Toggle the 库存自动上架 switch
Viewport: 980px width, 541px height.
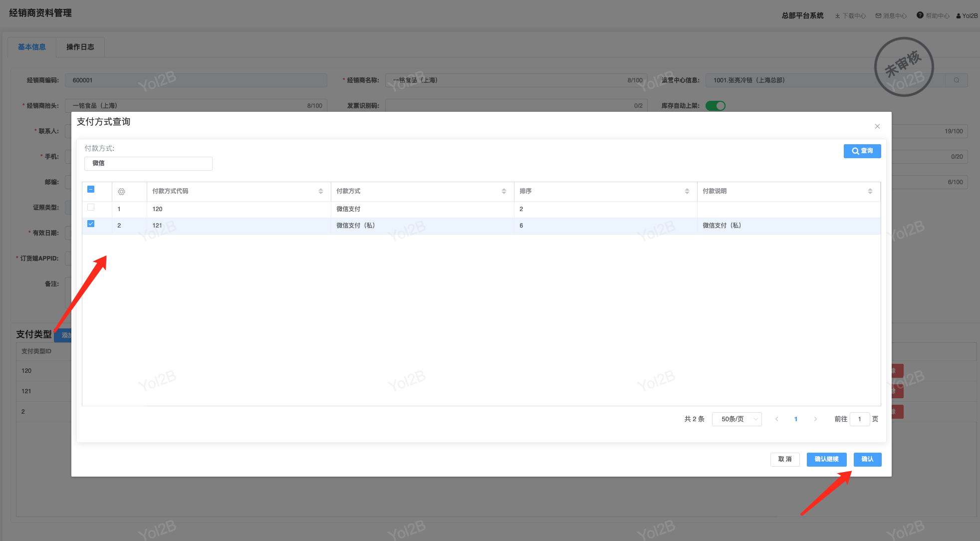(x=715, y=106)
